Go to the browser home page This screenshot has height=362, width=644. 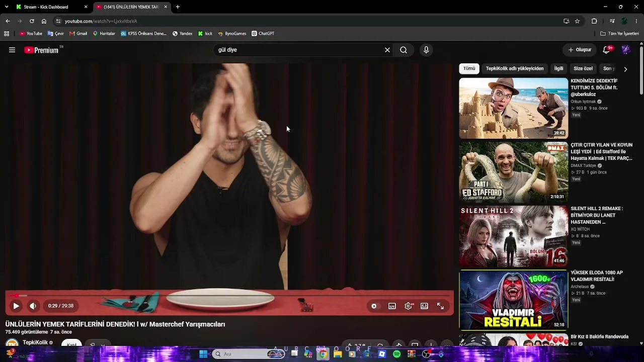44,21
